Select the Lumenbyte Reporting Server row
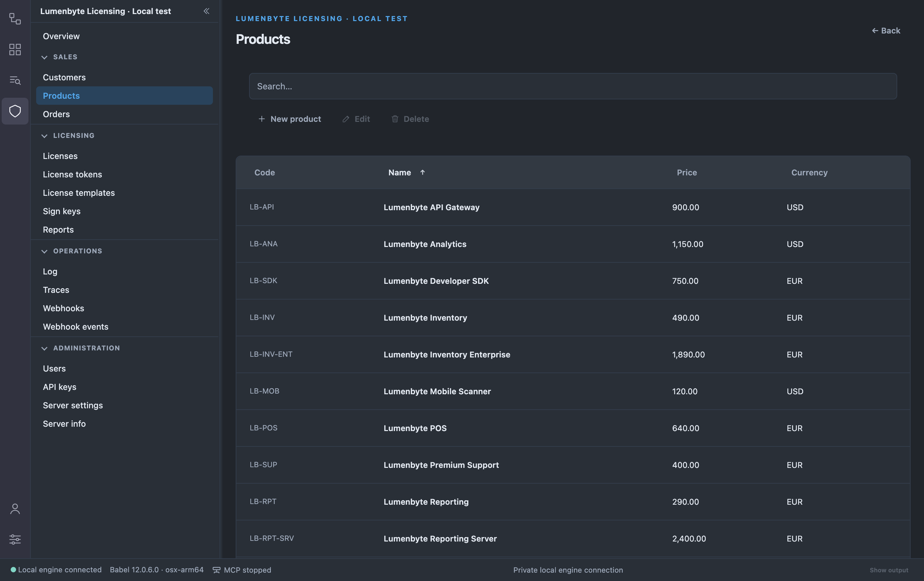Image resolution: width=924 pixels, height=581 pixels. pyautogui.click(x=573, y=538)
